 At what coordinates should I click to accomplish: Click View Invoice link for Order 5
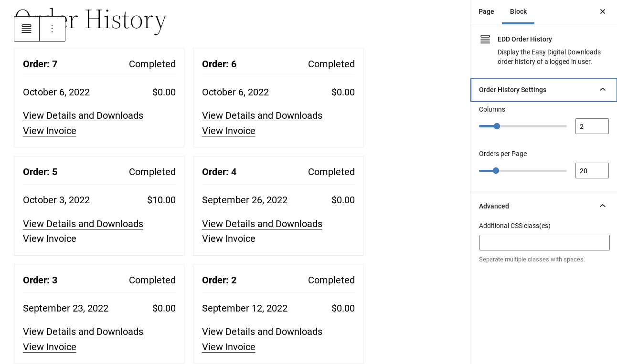(50, 239)
